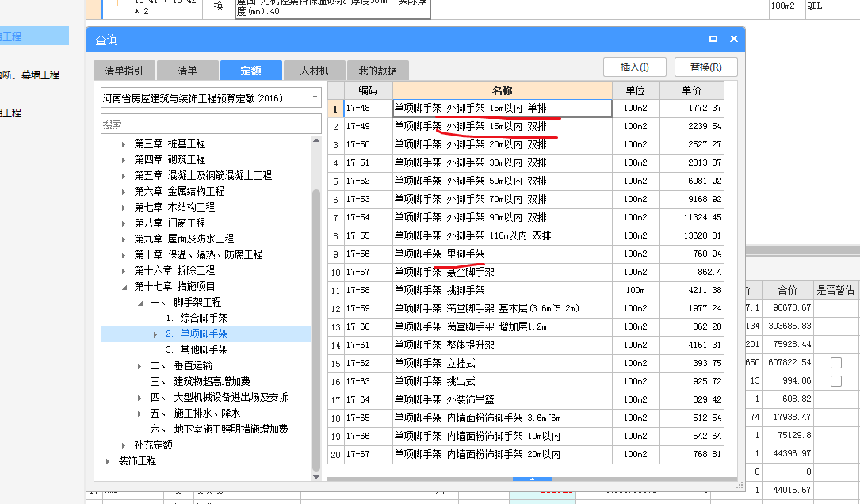Select row 17-52 外脚手架 50m以内 双排
This screenshot has height=504, width=860.
click(526, 181)
